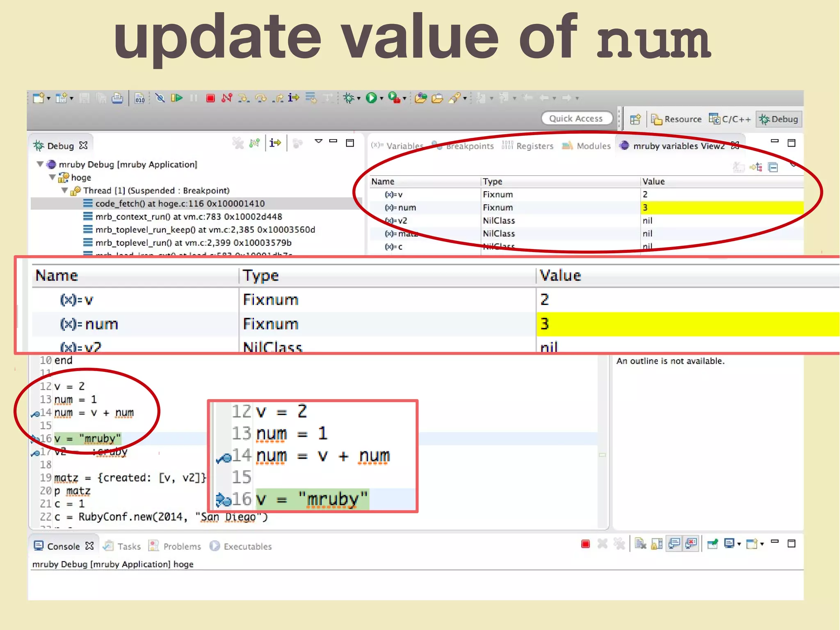Toggle the breakpoint marker on line 14
The width and height of the screenshot is (840, 630).
coord(35,414)
